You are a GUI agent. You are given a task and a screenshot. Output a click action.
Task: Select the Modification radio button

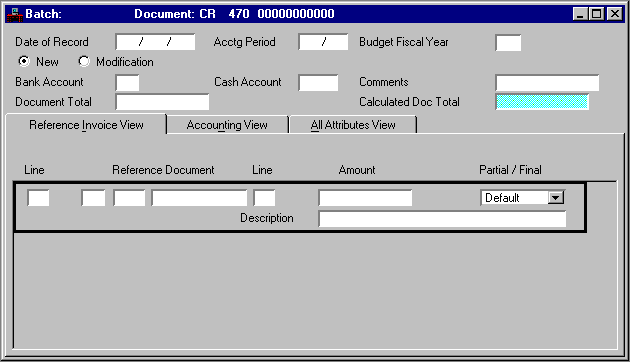(84, 61)
